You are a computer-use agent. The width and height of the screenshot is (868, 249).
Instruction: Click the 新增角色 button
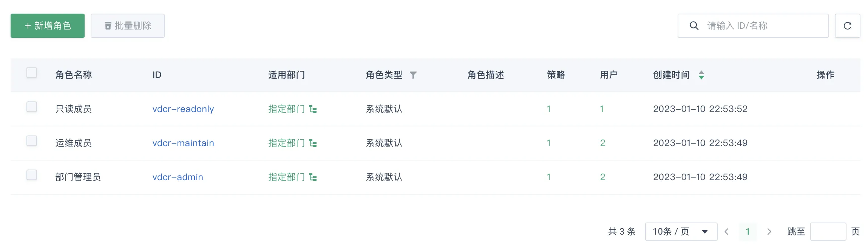(48, 26)
